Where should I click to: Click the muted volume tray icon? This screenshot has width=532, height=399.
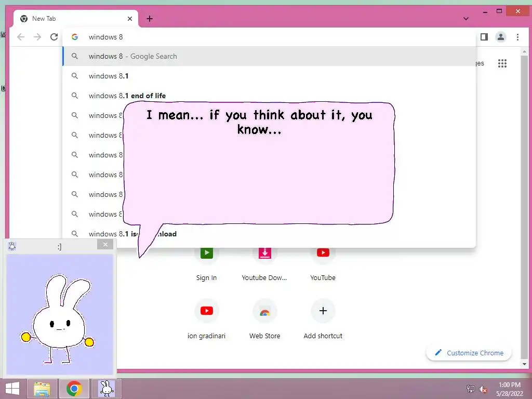click(483, 389)
